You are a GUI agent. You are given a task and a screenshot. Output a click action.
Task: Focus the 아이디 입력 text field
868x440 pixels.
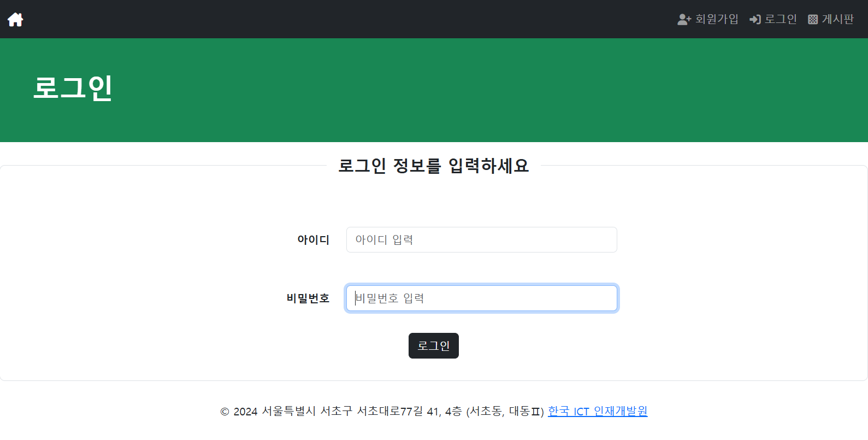(x=481, y=240)
